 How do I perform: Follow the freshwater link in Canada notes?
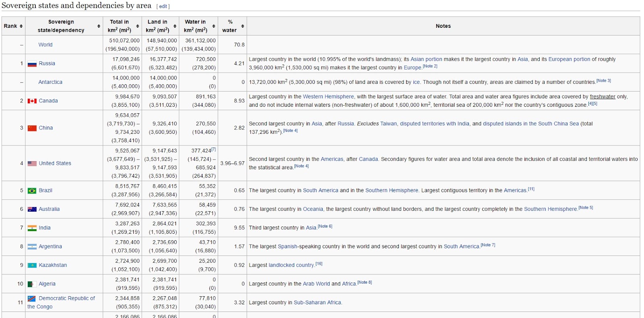pyautogui.click(x=603, y=97)
